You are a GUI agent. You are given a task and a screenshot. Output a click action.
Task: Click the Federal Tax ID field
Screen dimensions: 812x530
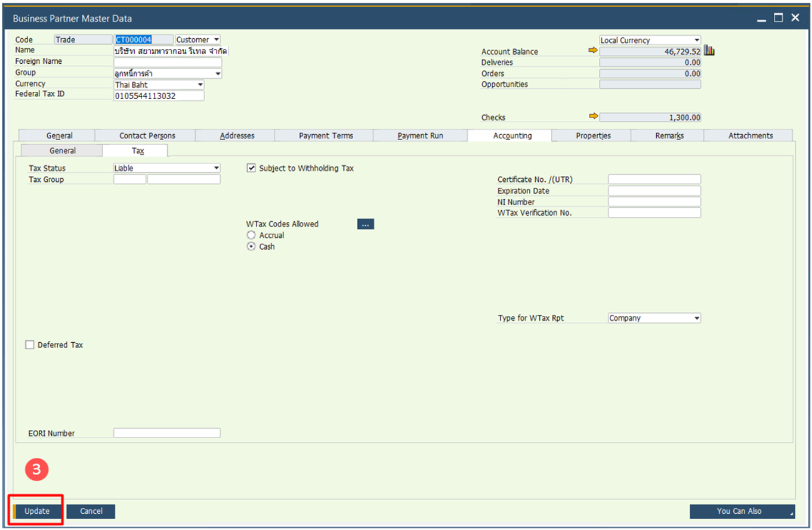click(x=159, y=96)
